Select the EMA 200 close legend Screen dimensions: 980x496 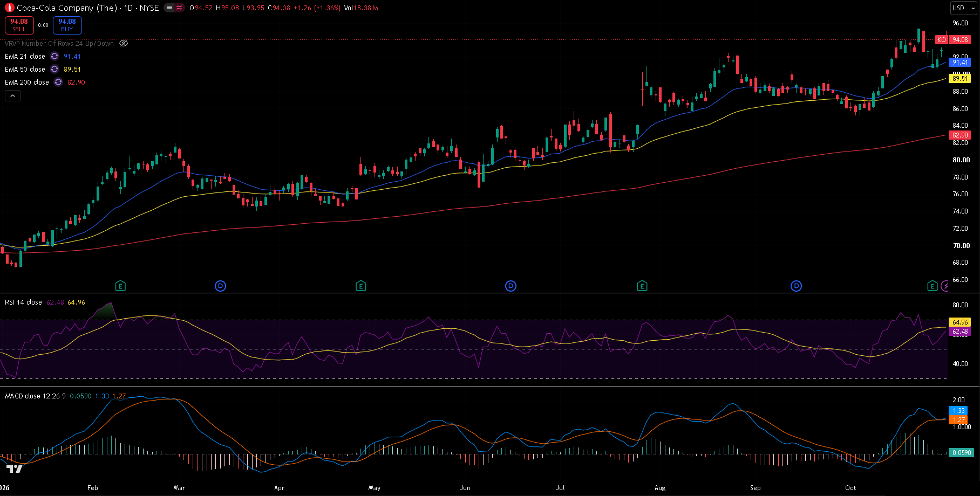[x=27, y=82]
